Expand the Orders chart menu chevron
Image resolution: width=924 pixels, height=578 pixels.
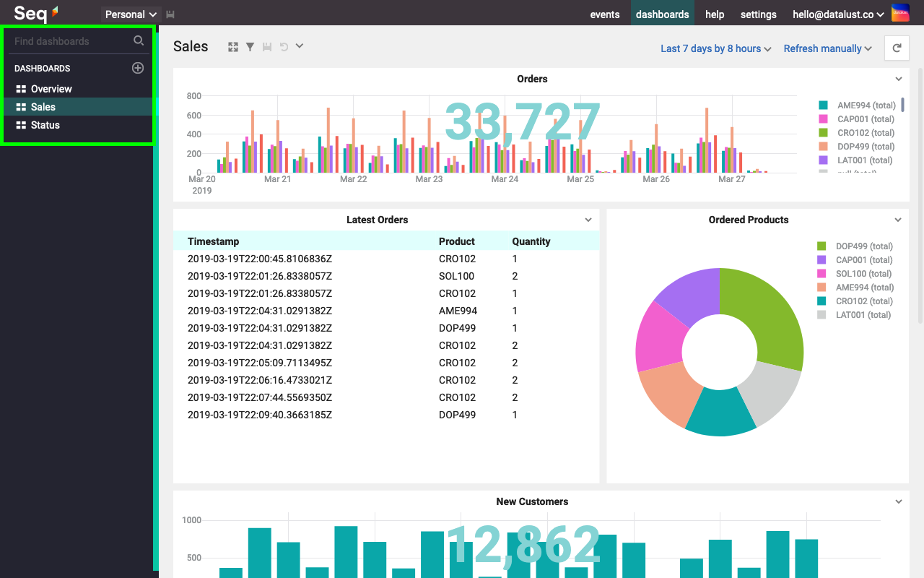(x=899, y=79)
